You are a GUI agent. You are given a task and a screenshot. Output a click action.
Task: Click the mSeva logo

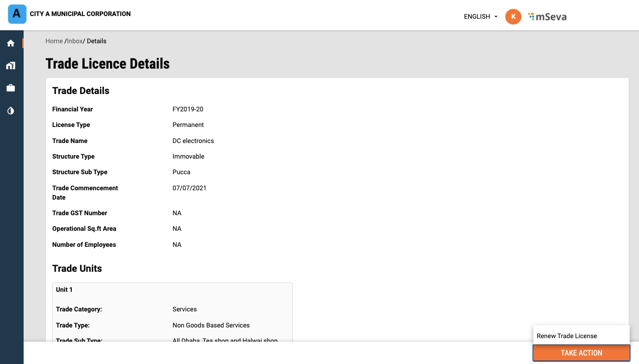(x=547, y=17)
